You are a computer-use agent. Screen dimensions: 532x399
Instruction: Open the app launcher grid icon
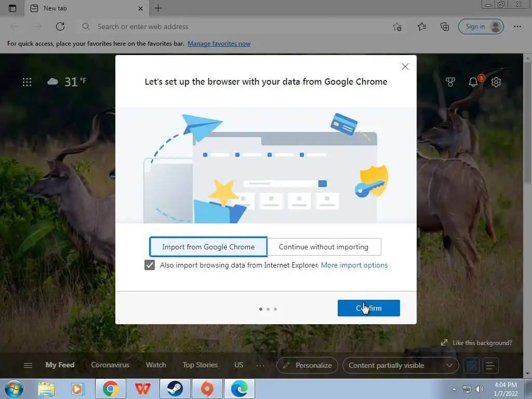point(27,82)
